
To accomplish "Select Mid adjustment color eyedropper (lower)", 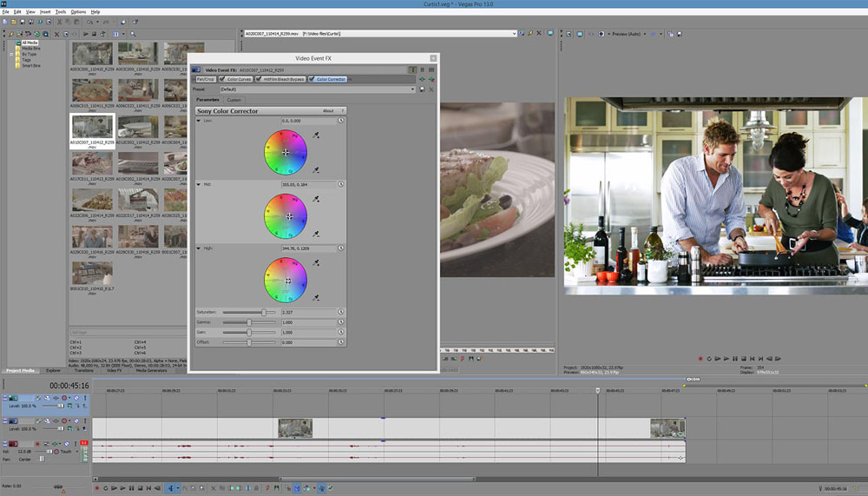I will pyautogui.click(x=316, y=234).
